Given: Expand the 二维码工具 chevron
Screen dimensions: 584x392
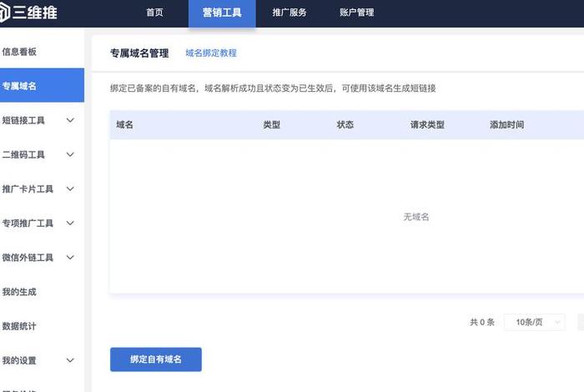Looking at the screenshot, I should [70, 154].
